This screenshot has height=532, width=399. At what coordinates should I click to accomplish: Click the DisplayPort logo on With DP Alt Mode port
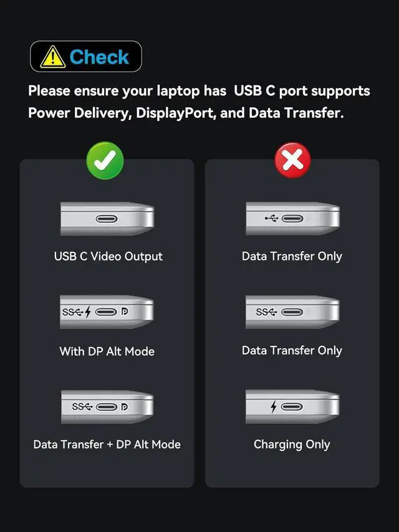pos(125,311)
